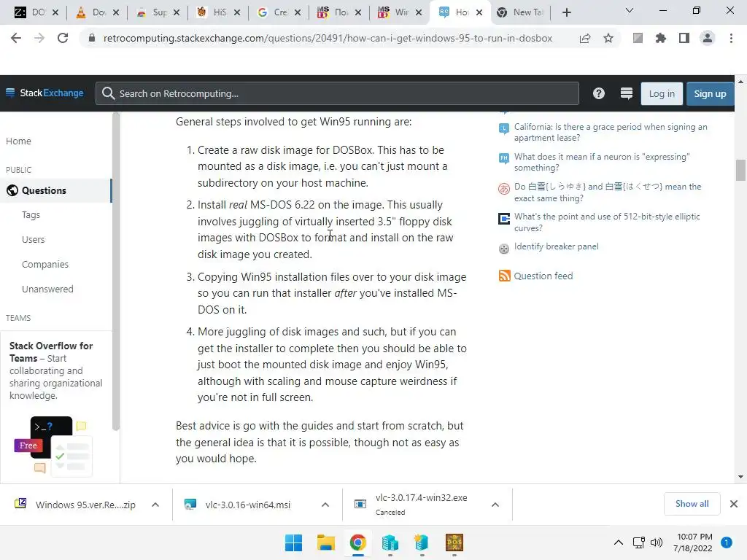The height and width of the screenshot is (560, 747).
Task: Click the RSS Question feed icon
Action: [504, 276]
